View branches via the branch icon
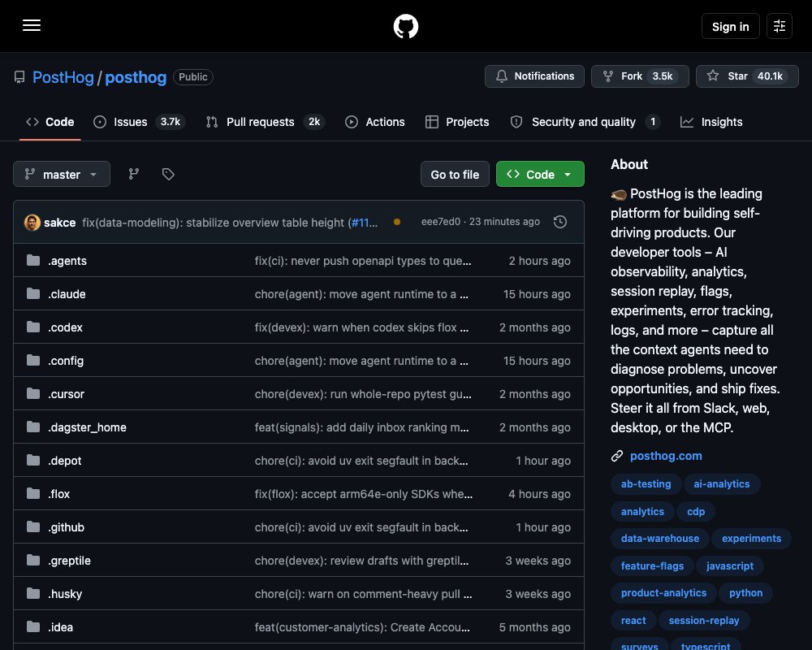812x650 pixels. point(134,174)
